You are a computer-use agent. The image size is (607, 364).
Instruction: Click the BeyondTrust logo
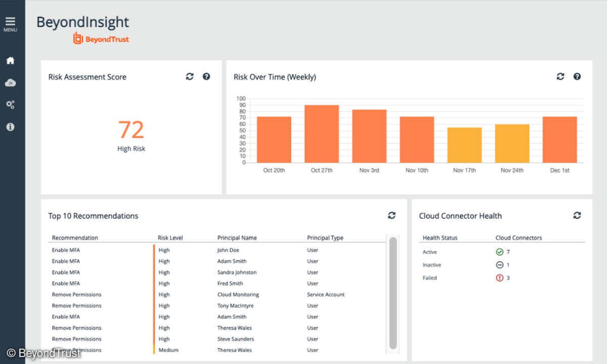[101, 39]
